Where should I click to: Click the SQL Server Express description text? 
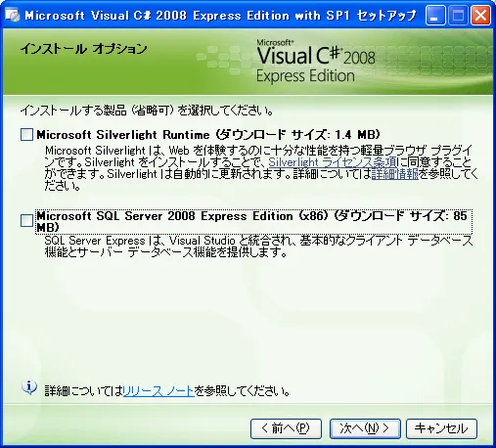tap(258, 246)
